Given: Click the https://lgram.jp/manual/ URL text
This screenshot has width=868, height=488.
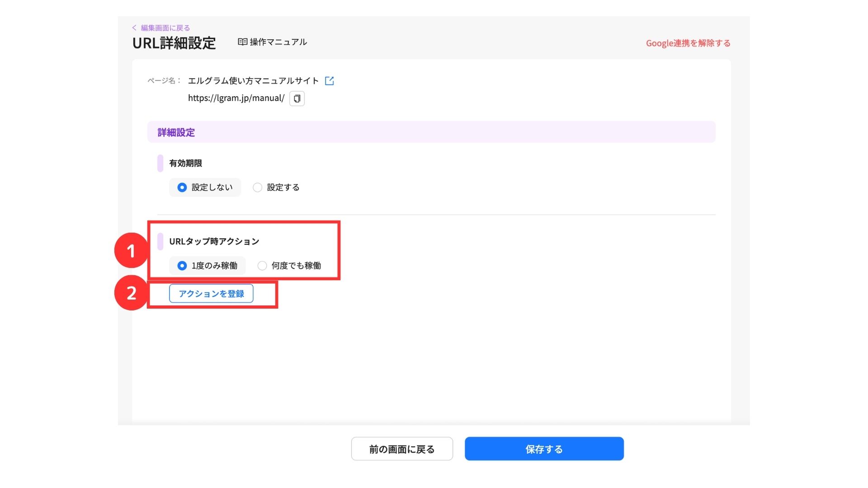Looking at the screenshot, I should [x=236, y=98].
